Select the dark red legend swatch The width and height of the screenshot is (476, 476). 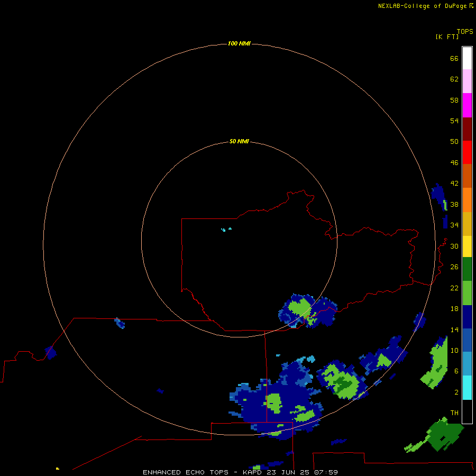click(467, 129)
